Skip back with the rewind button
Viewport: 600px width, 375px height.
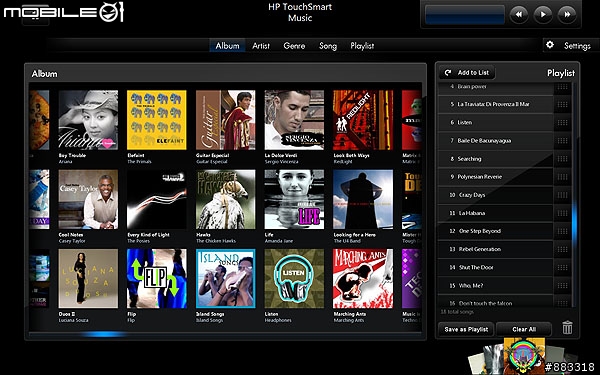pos(519,15)
